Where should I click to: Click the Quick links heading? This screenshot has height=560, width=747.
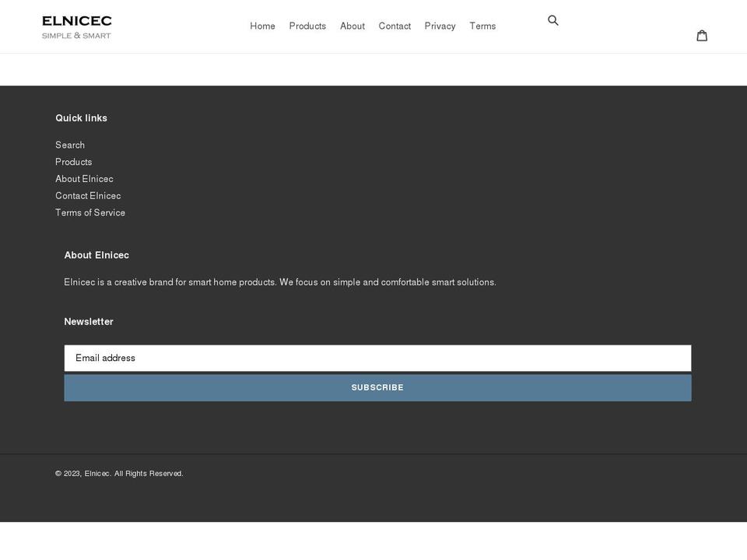(x=81, y=117)
